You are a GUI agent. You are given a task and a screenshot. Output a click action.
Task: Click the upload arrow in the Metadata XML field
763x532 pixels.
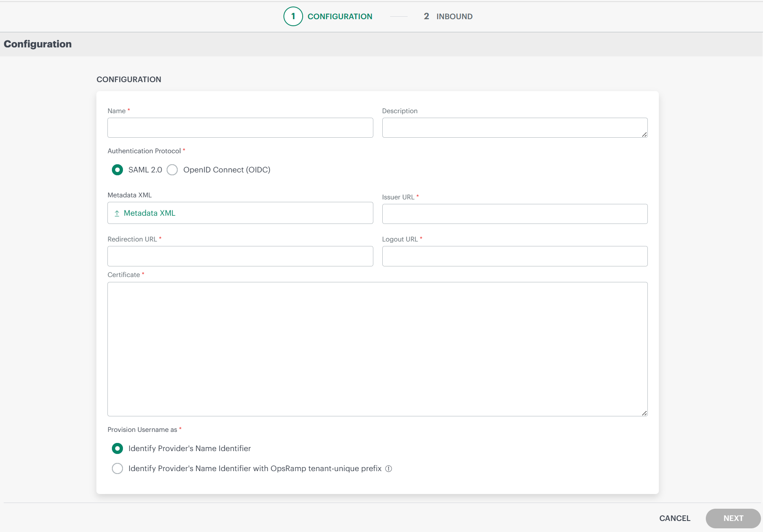coord(117,213)
